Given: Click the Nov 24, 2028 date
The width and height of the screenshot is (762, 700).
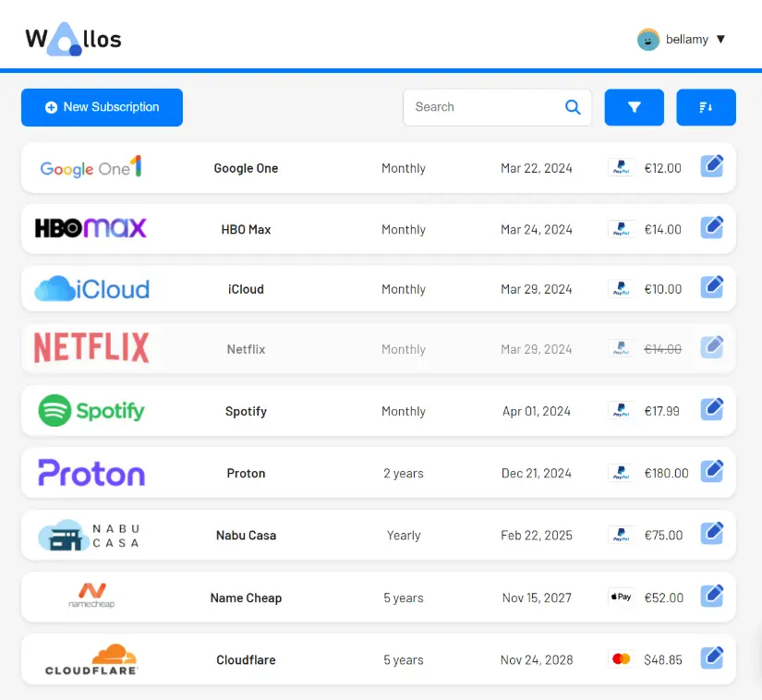Looking at the screenshot, I should (x=537, y=660).
